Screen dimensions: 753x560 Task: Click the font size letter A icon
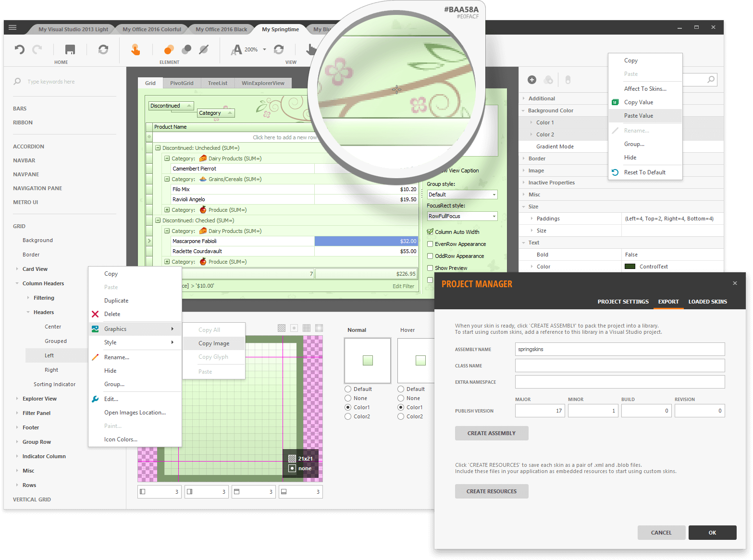[x=236, y=49]
